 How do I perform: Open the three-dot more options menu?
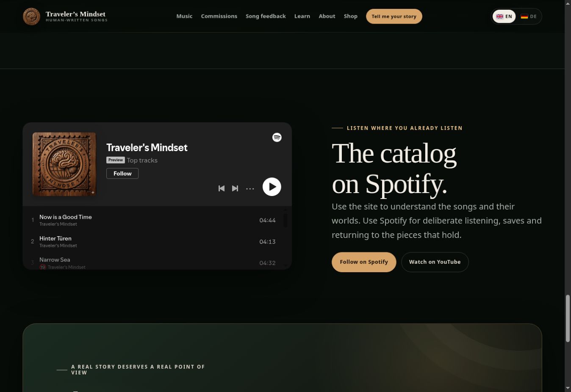coord(250,189)
